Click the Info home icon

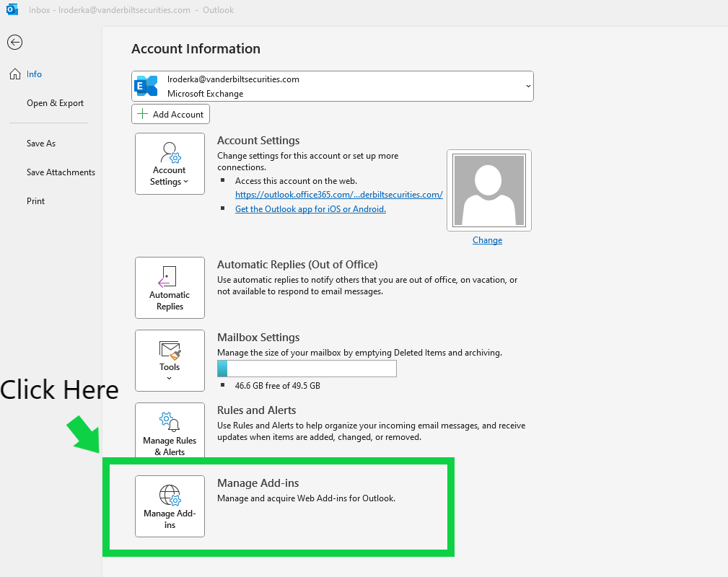click(15, 74)
